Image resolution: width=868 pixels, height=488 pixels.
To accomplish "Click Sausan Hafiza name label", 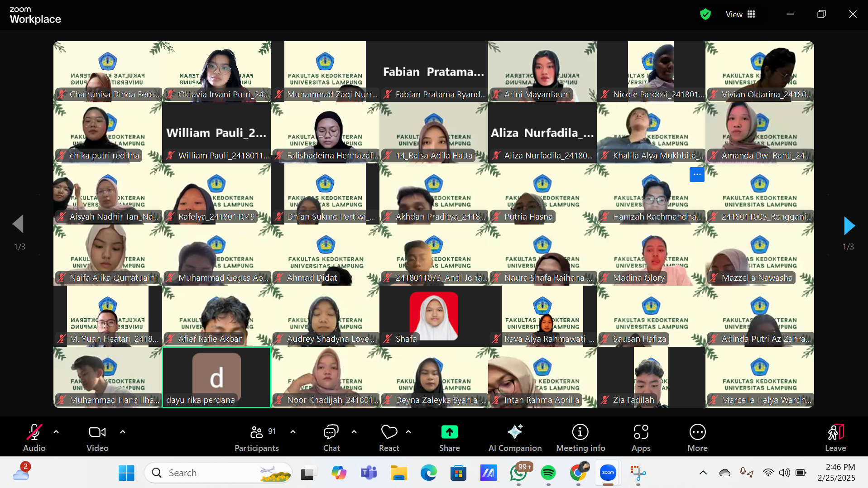I will [639, 339].
